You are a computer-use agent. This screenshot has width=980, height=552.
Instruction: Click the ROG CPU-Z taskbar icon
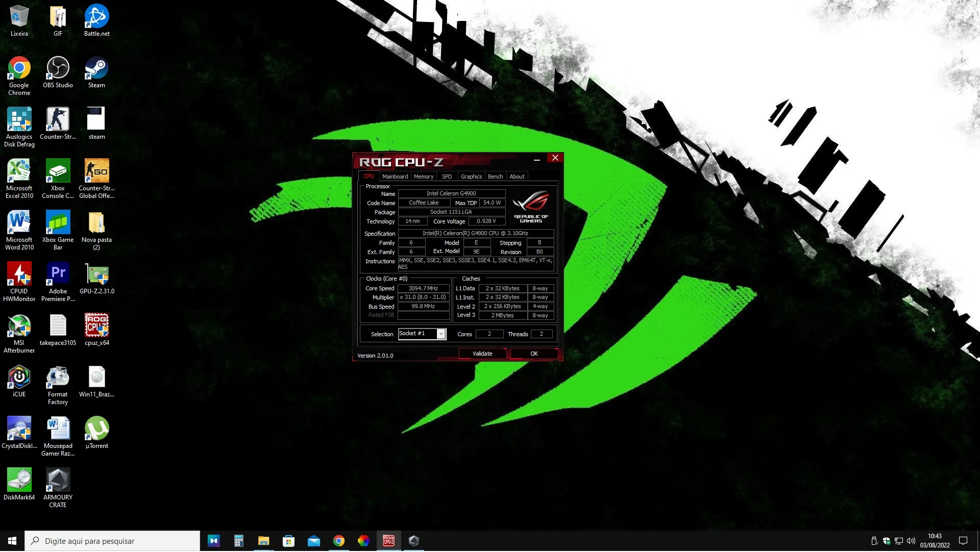pos(388,541)
